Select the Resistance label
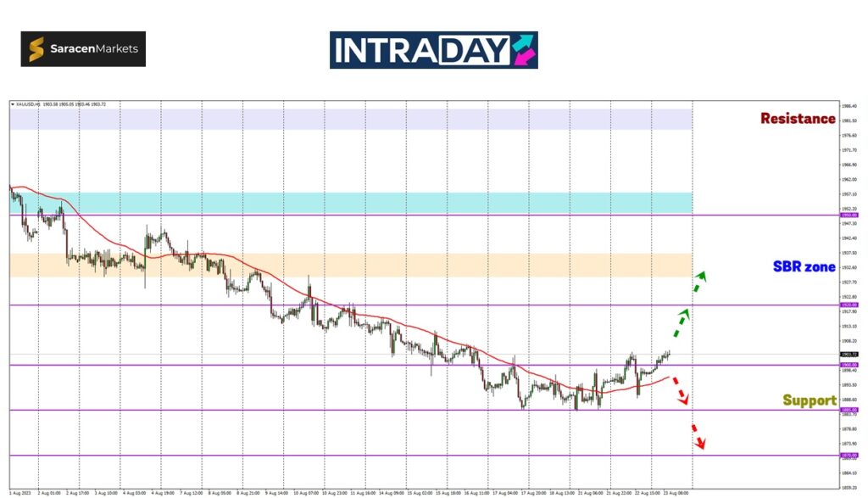 [797, 119]
